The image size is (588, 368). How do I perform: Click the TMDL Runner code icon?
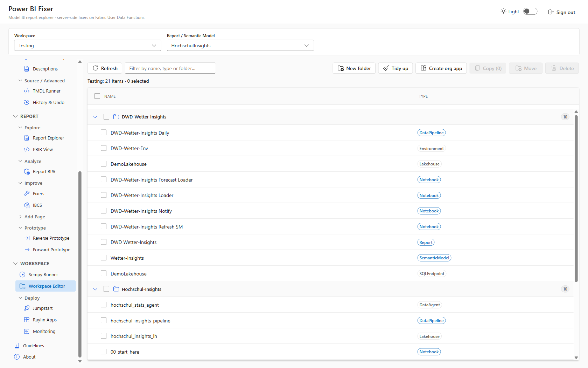coord(27,91)
